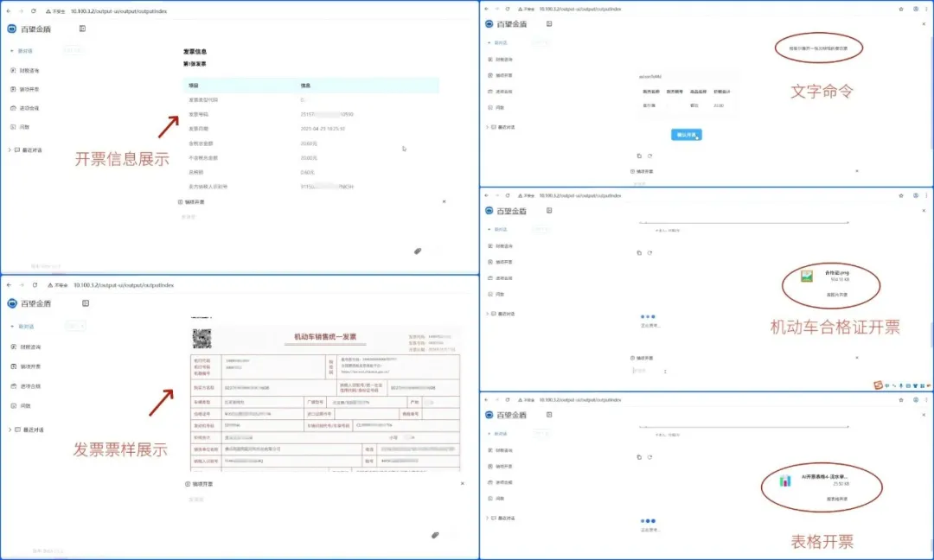Click the regenerate icon in the 文字命令 window

tap(649, 156)
